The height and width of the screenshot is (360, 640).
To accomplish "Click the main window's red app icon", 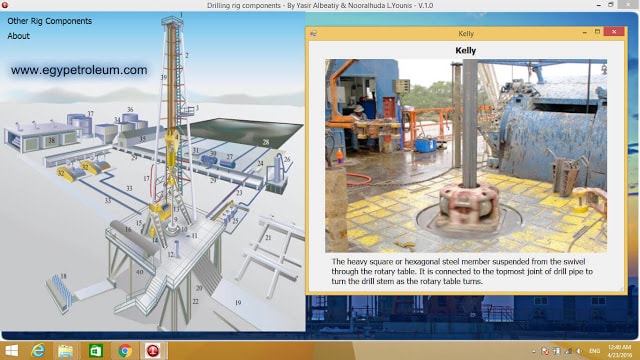I will [x=5, y=5].
